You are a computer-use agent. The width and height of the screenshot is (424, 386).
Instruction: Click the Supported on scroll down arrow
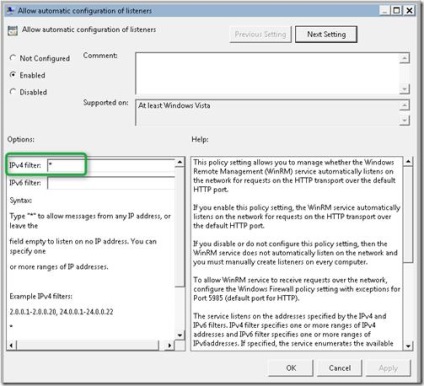[404, 120]
